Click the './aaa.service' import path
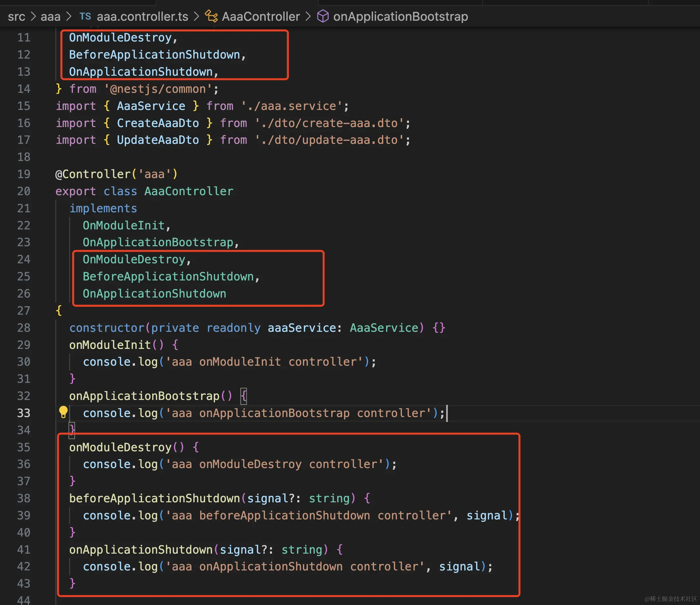 pyautogui.click(x=292, y=106)
